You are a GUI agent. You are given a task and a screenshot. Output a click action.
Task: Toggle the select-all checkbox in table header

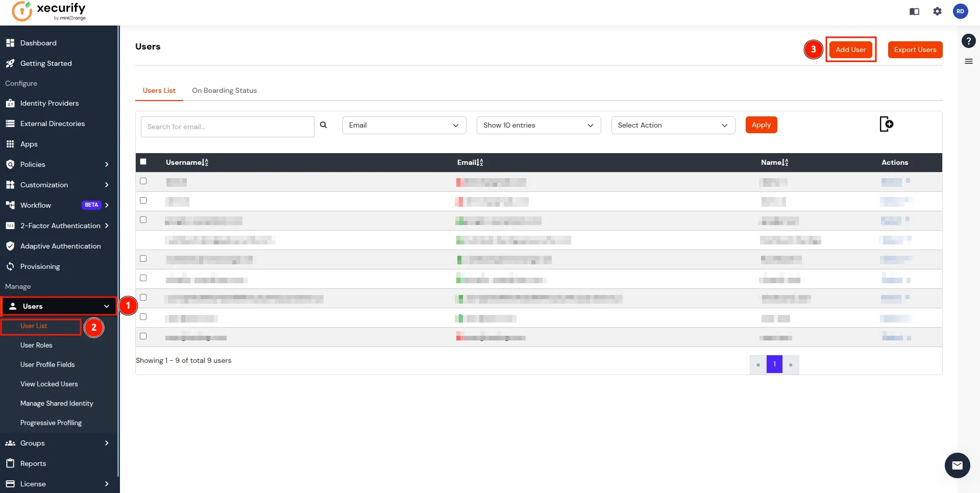click(x=143, y=162)
